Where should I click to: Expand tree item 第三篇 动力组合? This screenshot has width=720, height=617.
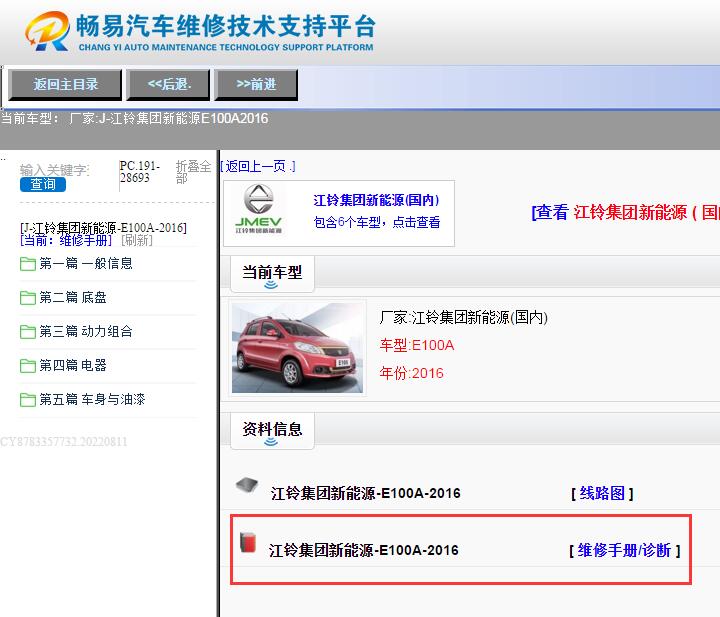tap(86, 331)
